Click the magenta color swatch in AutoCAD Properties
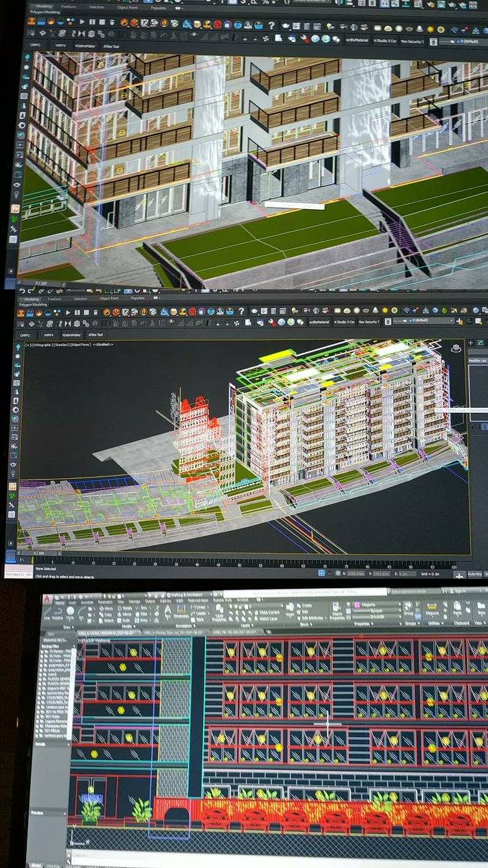The width and height of the screenshot is (488, 868). pyautogui.click(x=357, y=605)
